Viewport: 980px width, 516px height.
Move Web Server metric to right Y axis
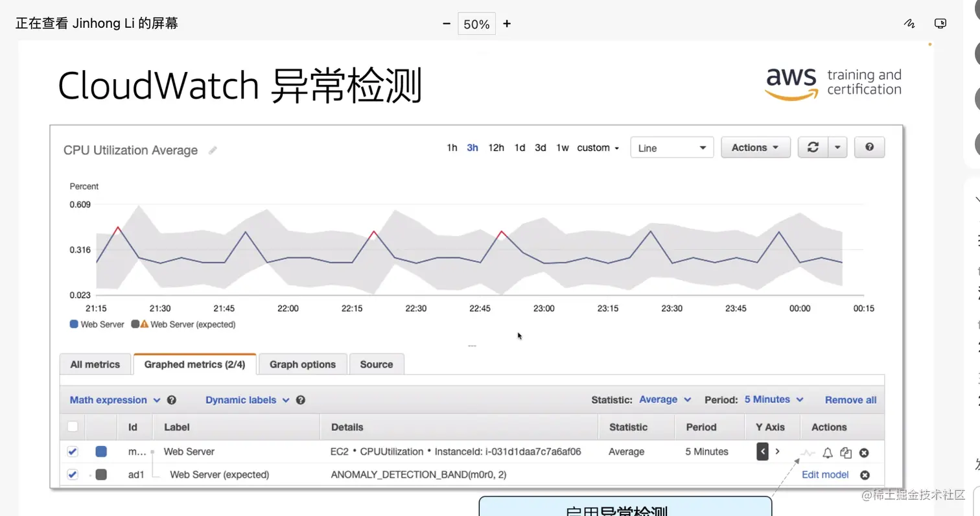coord(777,451)
